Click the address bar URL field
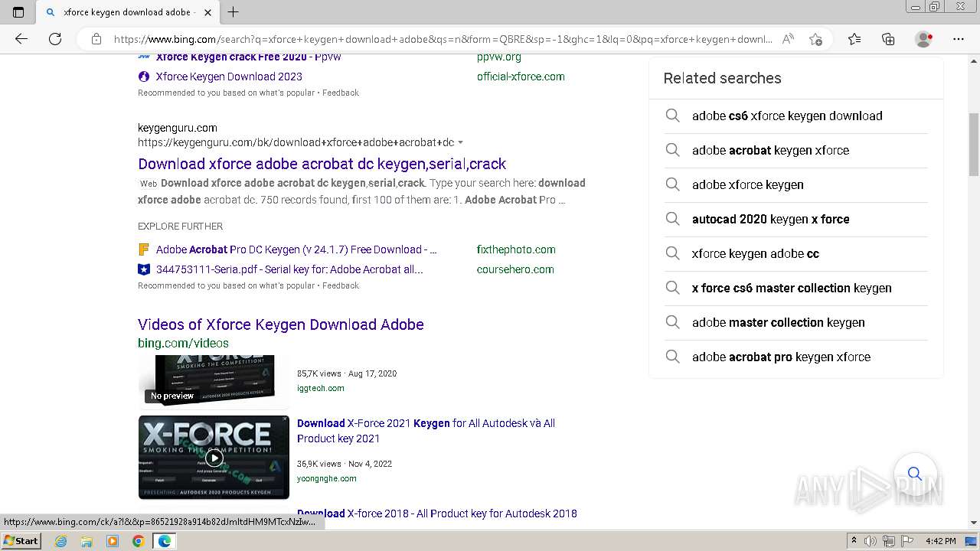Screen dimensions: 980x551 pos(443,39)
